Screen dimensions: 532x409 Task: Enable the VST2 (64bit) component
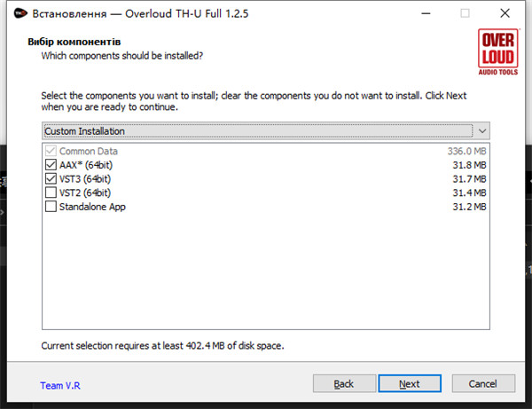point(51,193)
